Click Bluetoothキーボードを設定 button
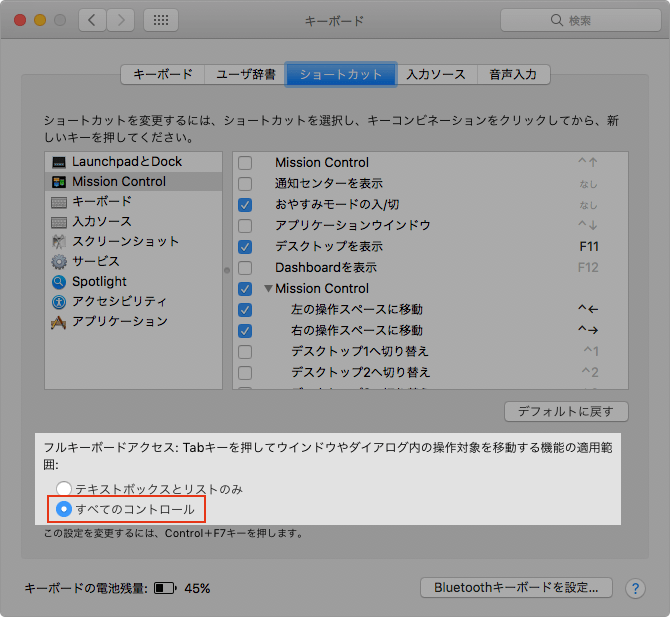 click(516, 588)
